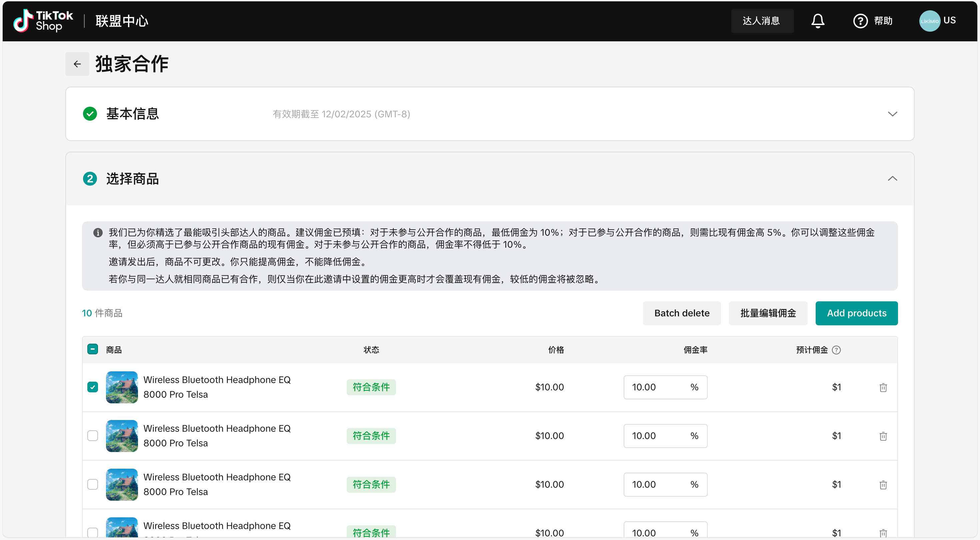Open the US account avatar
This screenshot has height=540, width=980.
(929, 21)
